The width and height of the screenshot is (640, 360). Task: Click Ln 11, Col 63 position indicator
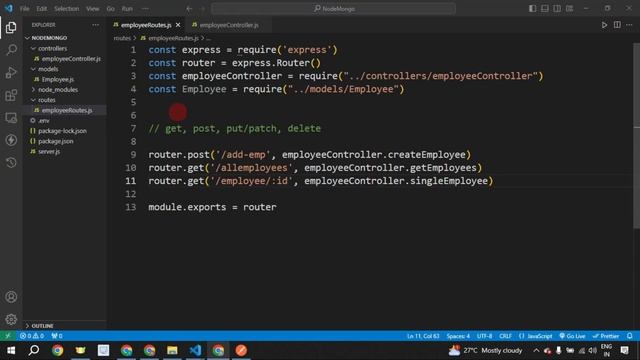(423, 336)
